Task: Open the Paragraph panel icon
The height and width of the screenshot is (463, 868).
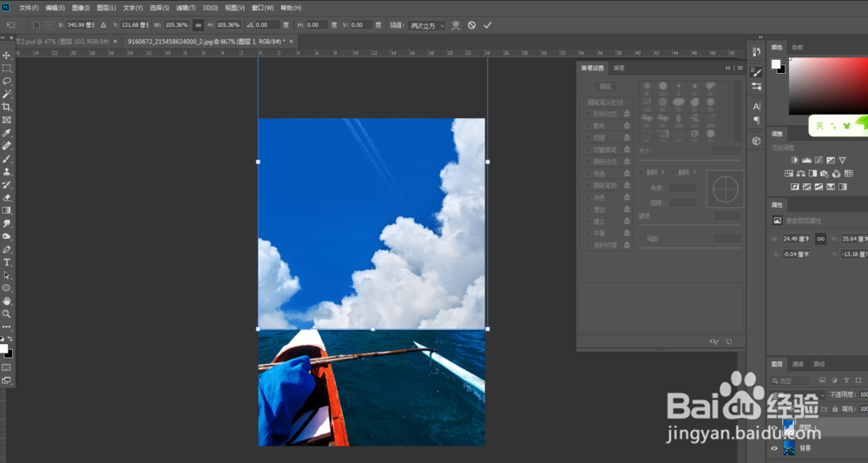Action: pos(756,120)
